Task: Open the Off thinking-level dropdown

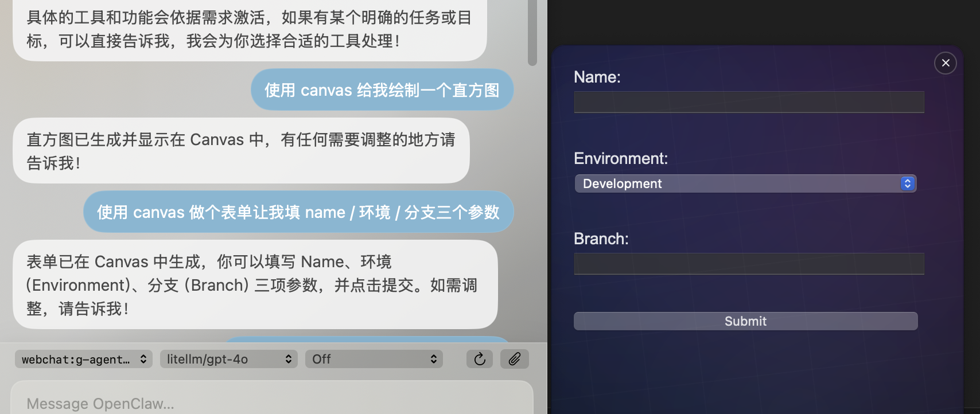Action: tap(374, 359)
